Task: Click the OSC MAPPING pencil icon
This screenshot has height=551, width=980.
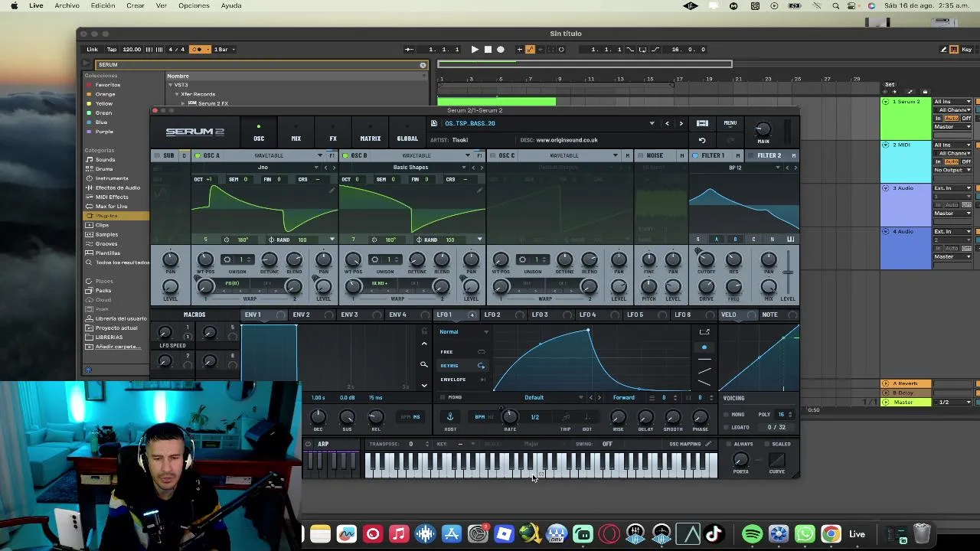Action: (708, 444)
